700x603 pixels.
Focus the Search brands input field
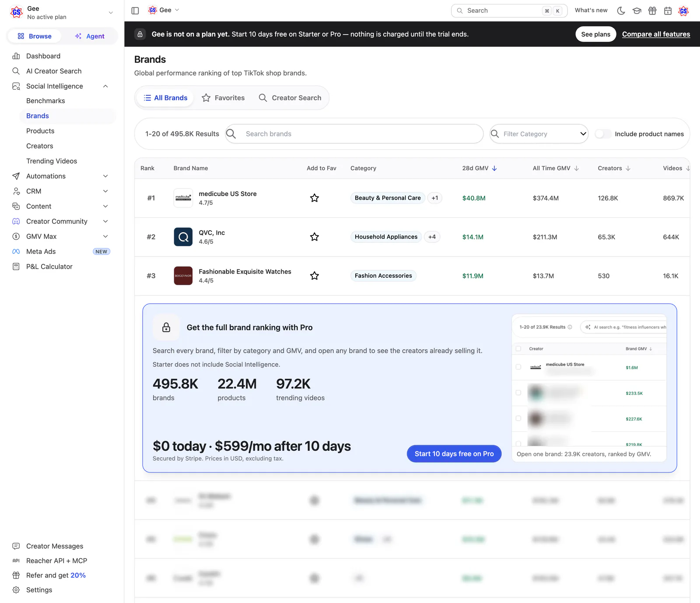point(354,134)
